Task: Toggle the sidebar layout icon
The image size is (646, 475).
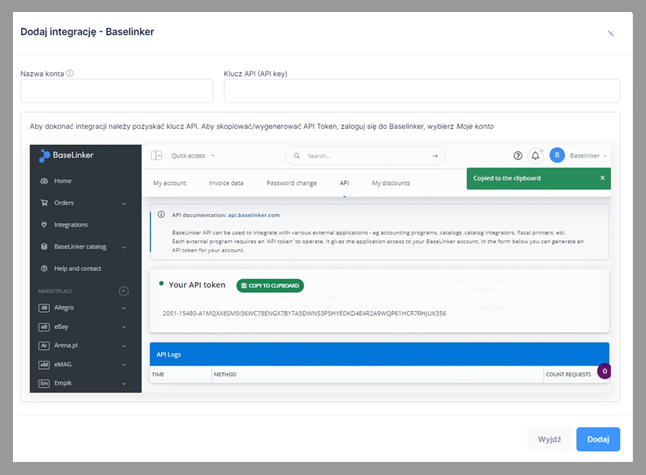Action: click(157, 156)
